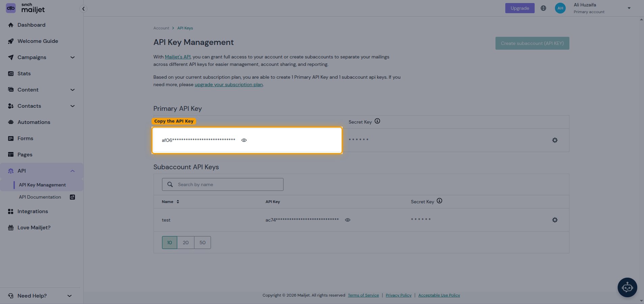Click the API Keys breadcrumb

click(185, 28)
